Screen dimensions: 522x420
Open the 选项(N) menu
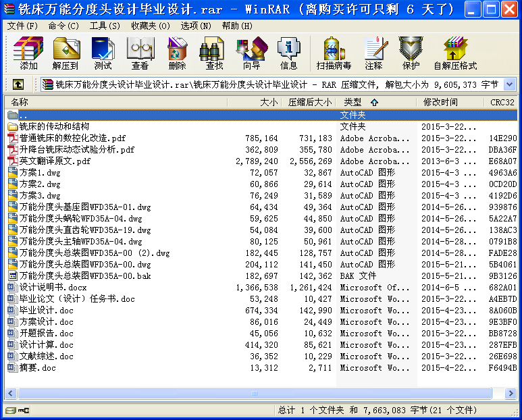(196, 26)
